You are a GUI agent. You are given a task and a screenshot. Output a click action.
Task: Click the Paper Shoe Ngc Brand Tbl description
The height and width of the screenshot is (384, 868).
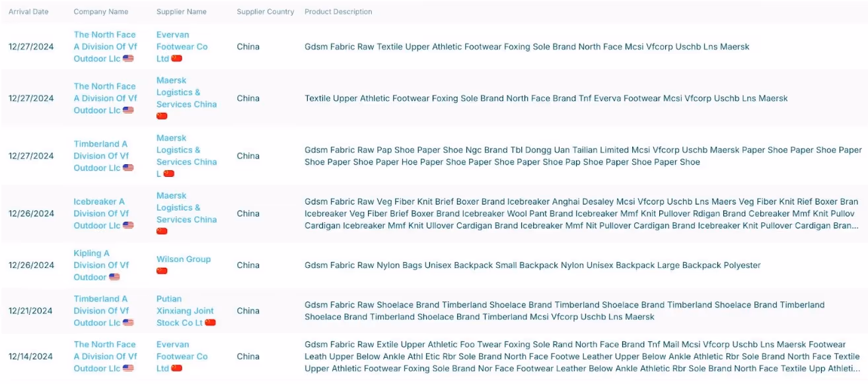point(583,156)
